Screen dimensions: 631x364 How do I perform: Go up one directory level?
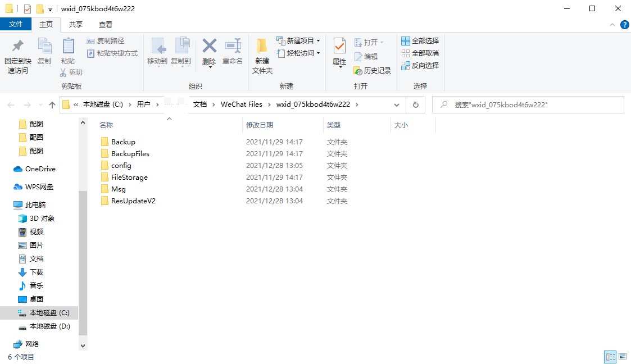click(52, 104)
